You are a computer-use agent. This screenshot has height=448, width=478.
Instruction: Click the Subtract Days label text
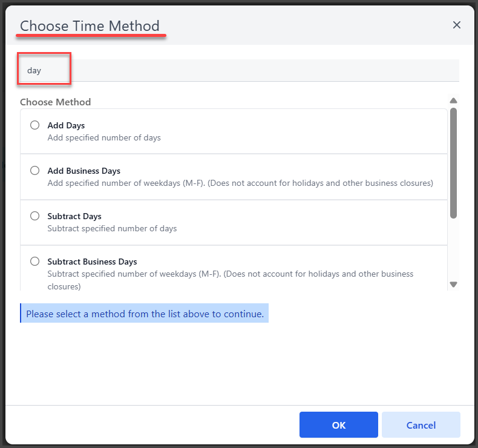74,217
